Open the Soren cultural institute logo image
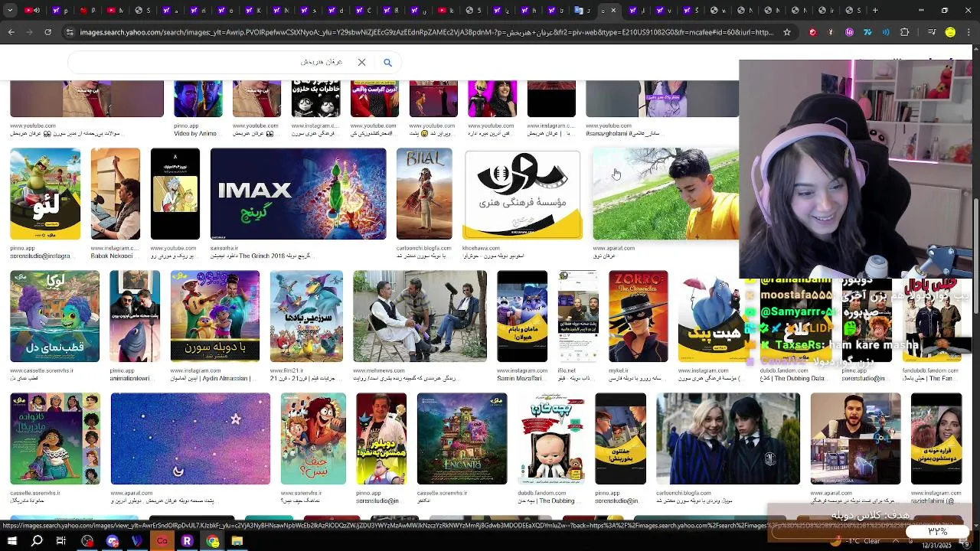 (522, 194)
